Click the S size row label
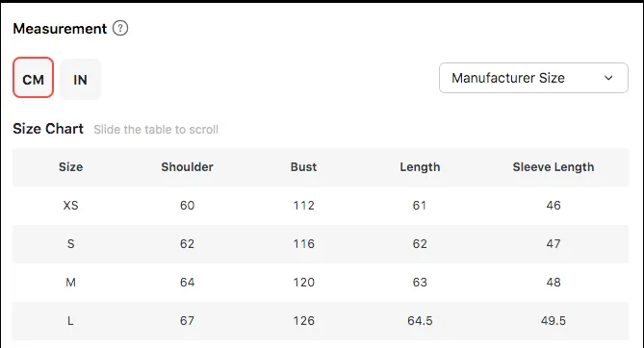The width and height of the screenshot is (644, 348). (70, 244)
